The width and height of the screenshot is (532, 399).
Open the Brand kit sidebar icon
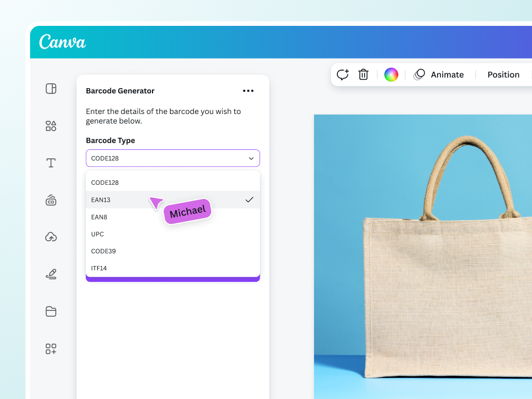[51, 200]
